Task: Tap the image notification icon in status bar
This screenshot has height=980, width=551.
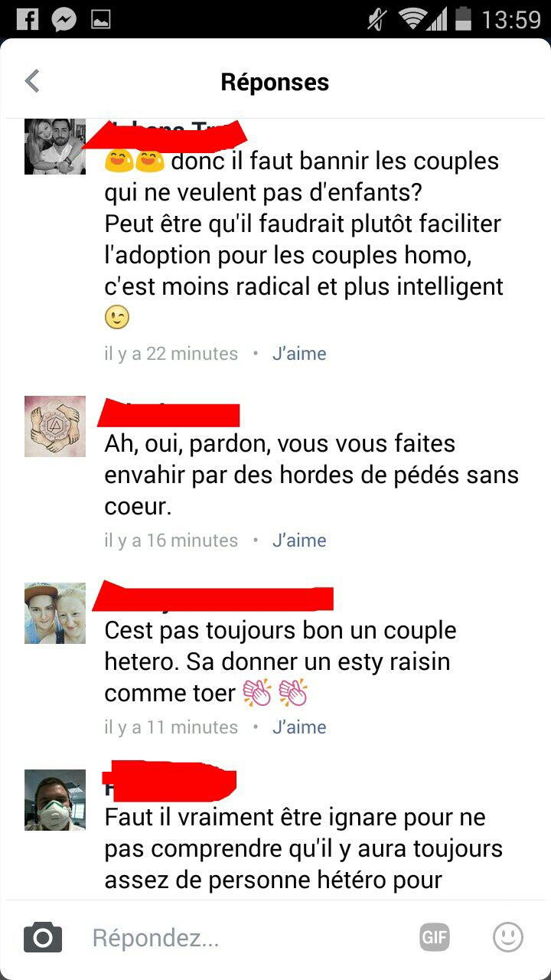Action: (101, 20)
